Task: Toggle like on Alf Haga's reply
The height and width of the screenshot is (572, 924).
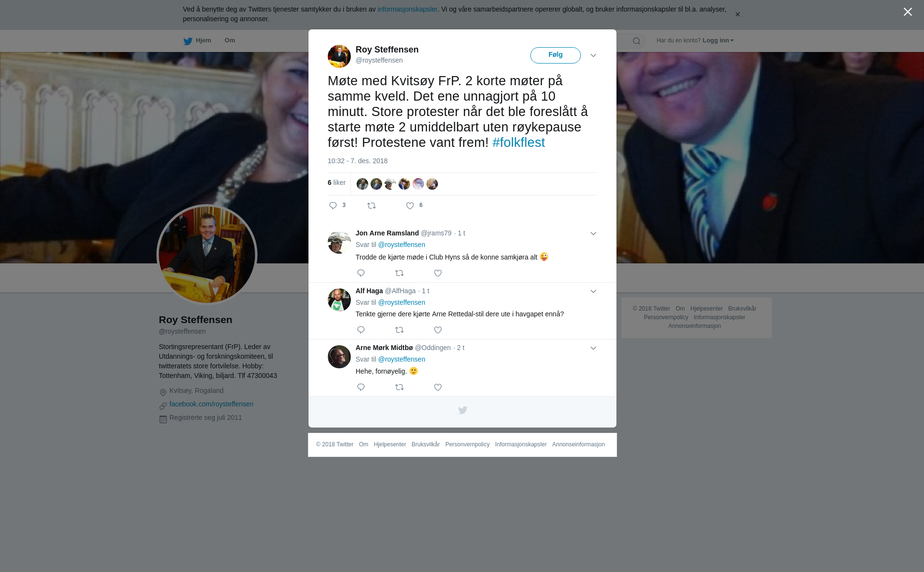Action: [438, 330]
